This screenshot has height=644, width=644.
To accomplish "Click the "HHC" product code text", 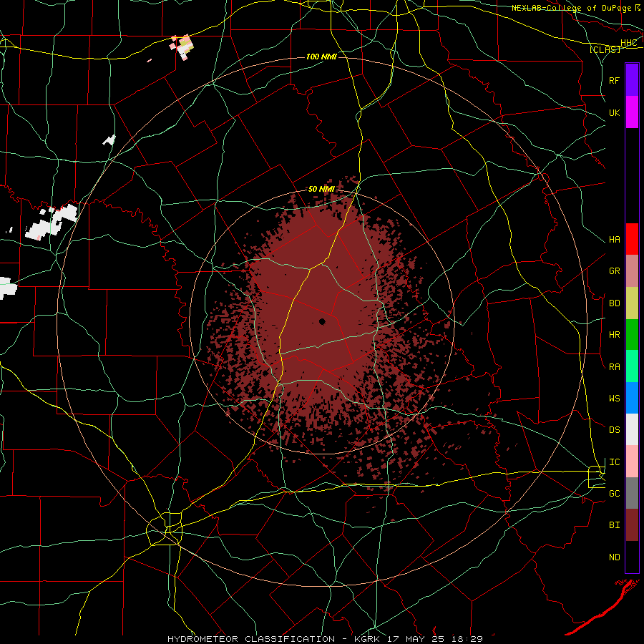I will pos(628,43).
